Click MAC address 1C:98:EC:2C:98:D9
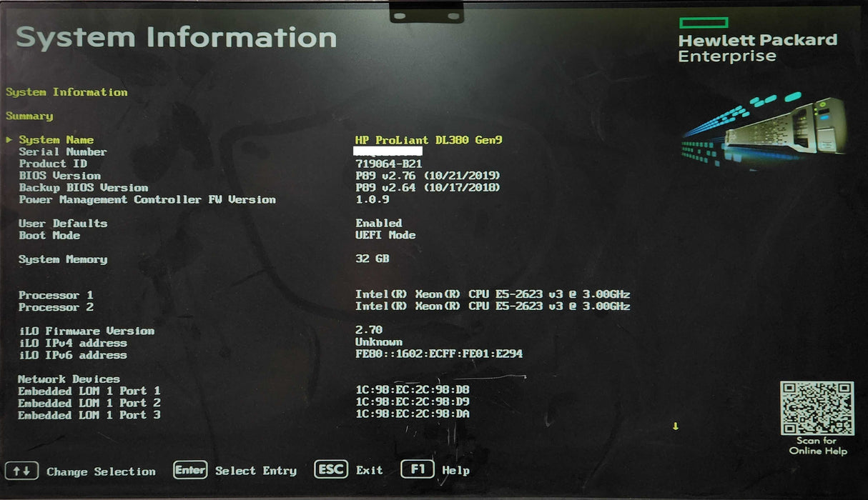This screenshot has width=868, height=500. pos(413,403)
